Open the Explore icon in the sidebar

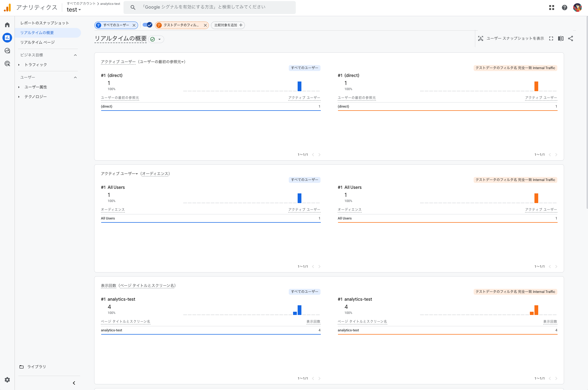pos(7,51)
